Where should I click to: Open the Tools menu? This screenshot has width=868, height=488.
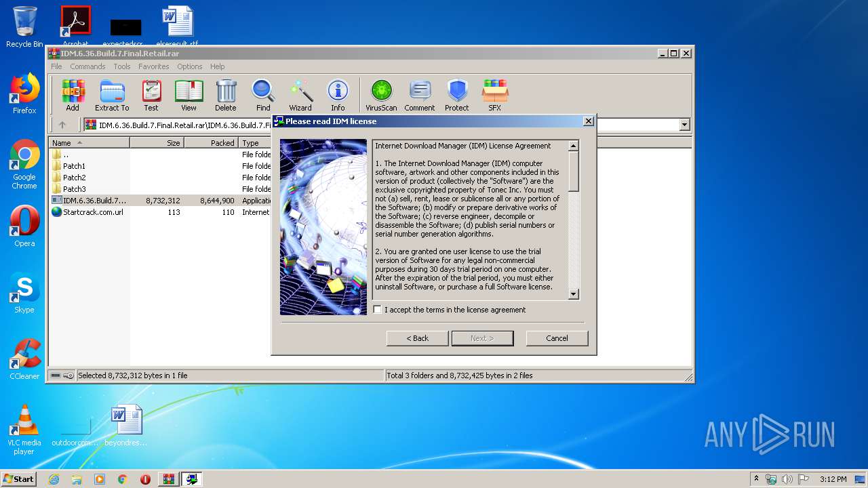click(122, 66)
